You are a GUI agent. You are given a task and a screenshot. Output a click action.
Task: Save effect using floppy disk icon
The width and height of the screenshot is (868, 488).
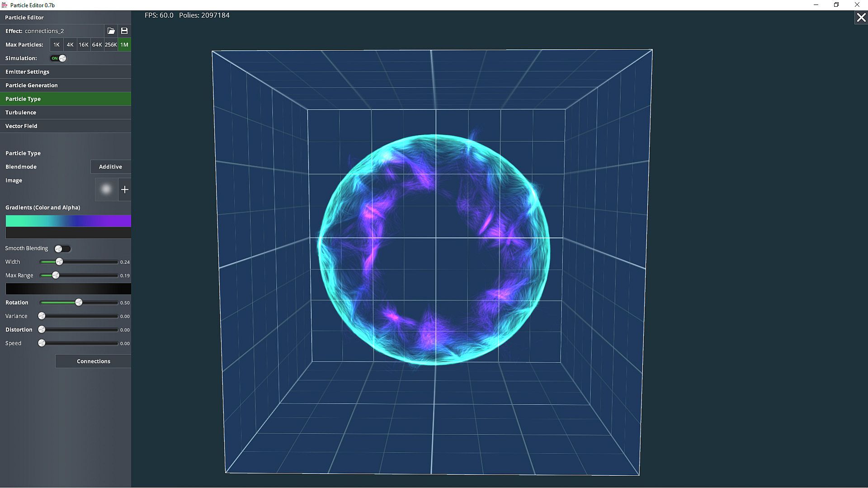click(x=124, y=31)
